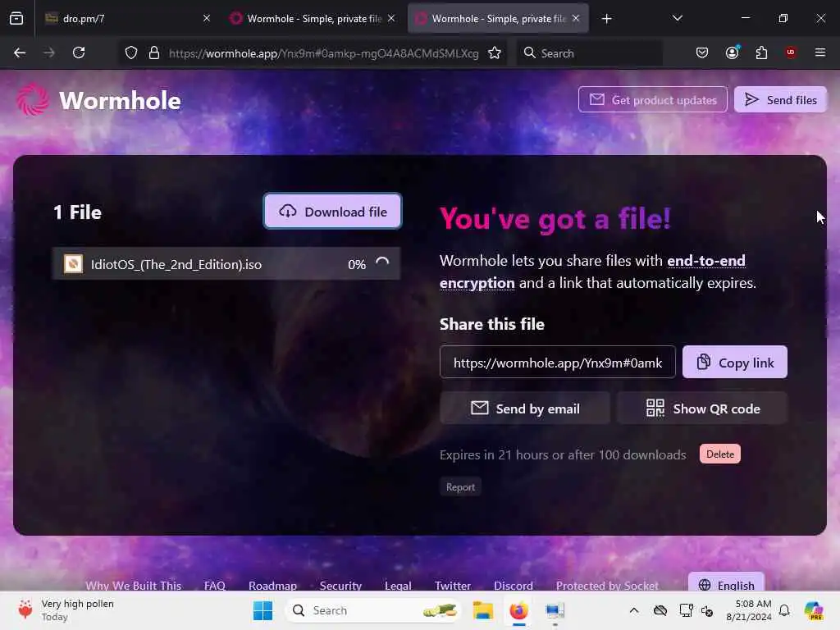This screenshot has height=630, width=840.
Task: Open the Pocket save icon
Action: coord(702,52)
